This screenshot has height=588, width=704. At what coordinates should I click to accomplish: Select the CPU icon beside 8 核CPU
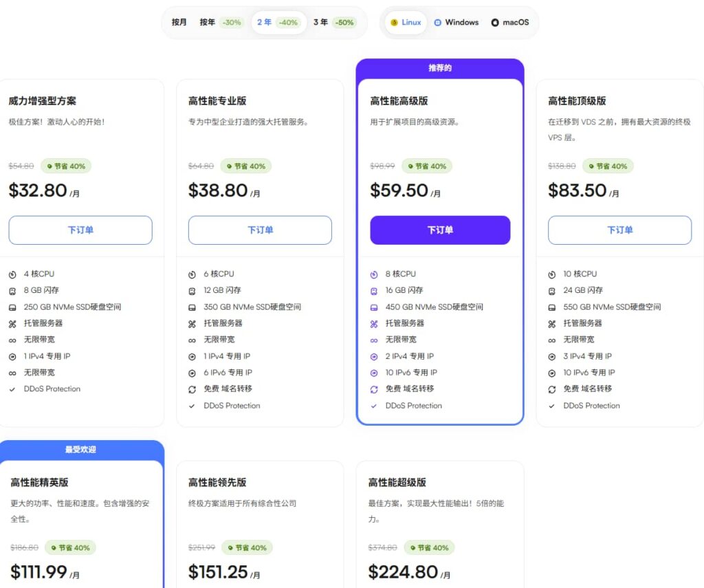[375, 274]
